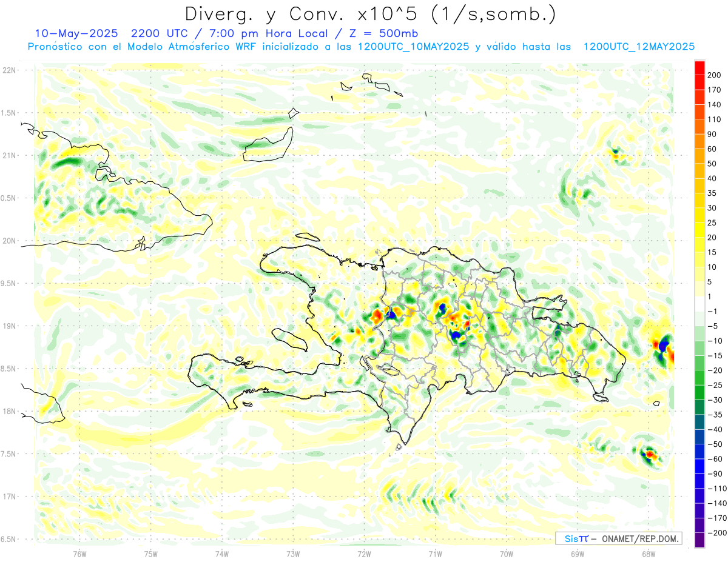
Task: Click the date text "10-May-2025 2200 UTC"
Action: (x=111, y=33)
